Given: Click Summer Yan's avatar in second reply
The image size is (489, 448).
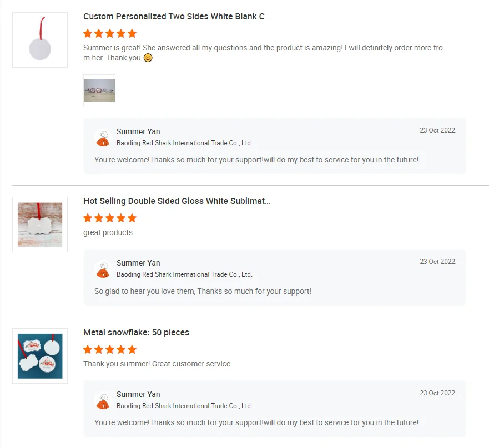Looking at the screenshot, I should (x=103, y=269).
